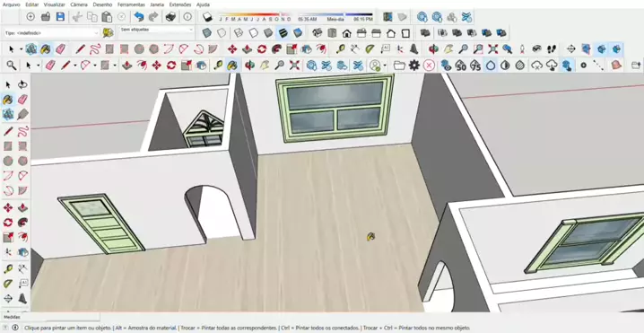Switch to the Front house view icon

(x=346, y=33)
